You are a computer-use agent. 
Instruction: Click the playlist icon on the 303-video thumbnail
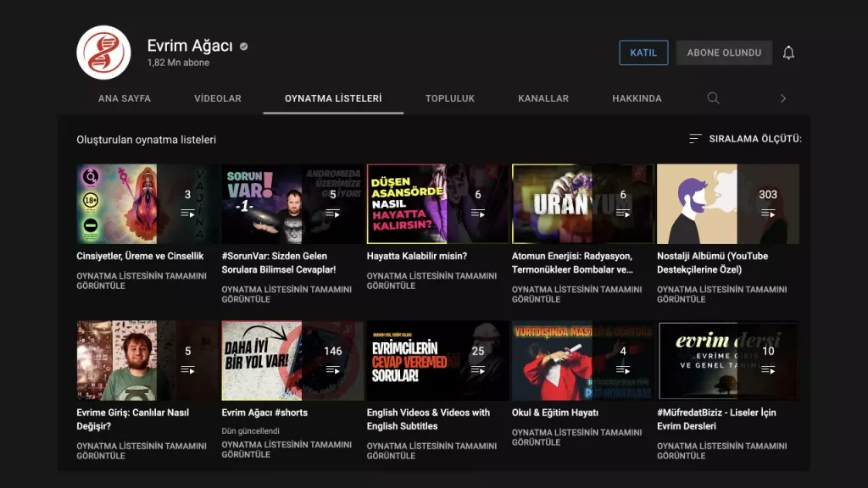(768, 213)
